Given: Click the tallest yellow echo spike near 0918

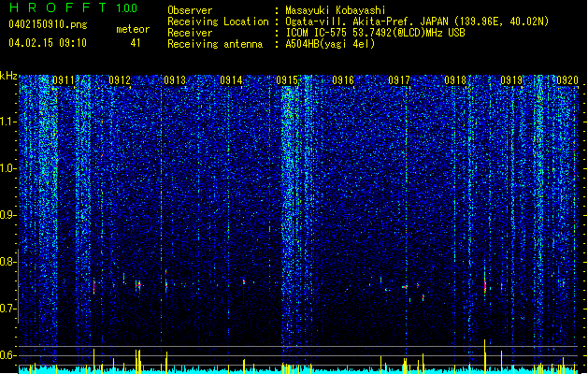Looking at the screenshot, I should pos(485,356).
